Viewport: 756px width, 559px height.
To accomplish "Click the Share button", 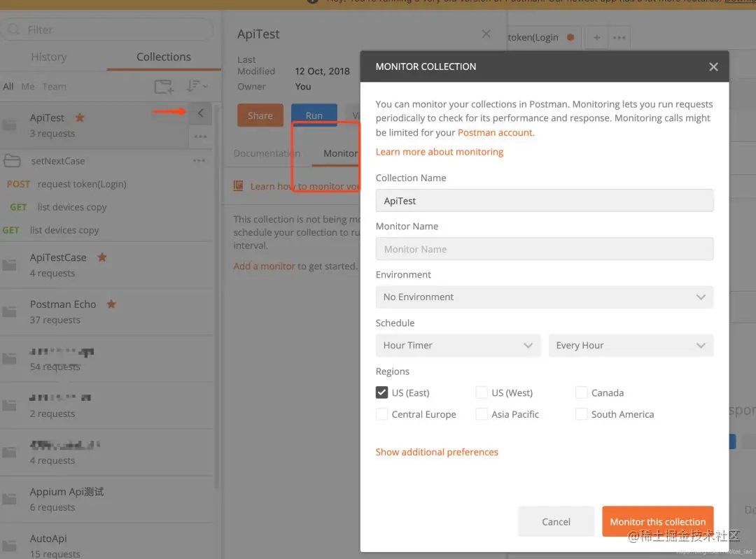I will pyautogui.click(x=260, y=115).
